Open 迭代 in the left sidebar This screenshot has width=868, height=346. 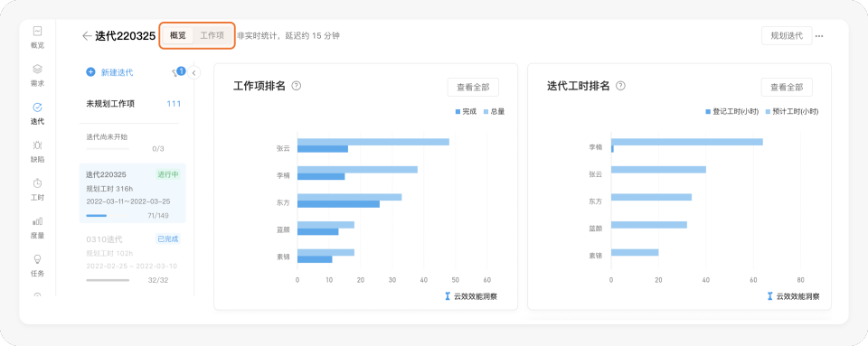click(x=37, y=113)
